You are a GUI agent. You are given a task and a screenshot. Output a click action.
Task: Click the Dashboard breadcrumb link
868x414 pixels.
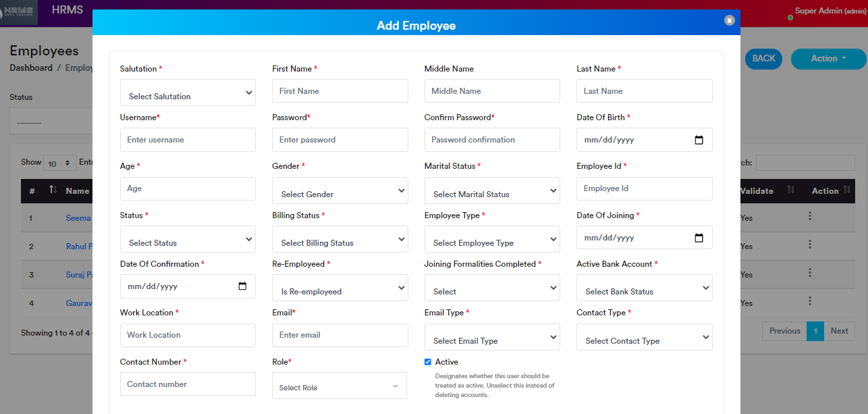[x=31, y=68]
